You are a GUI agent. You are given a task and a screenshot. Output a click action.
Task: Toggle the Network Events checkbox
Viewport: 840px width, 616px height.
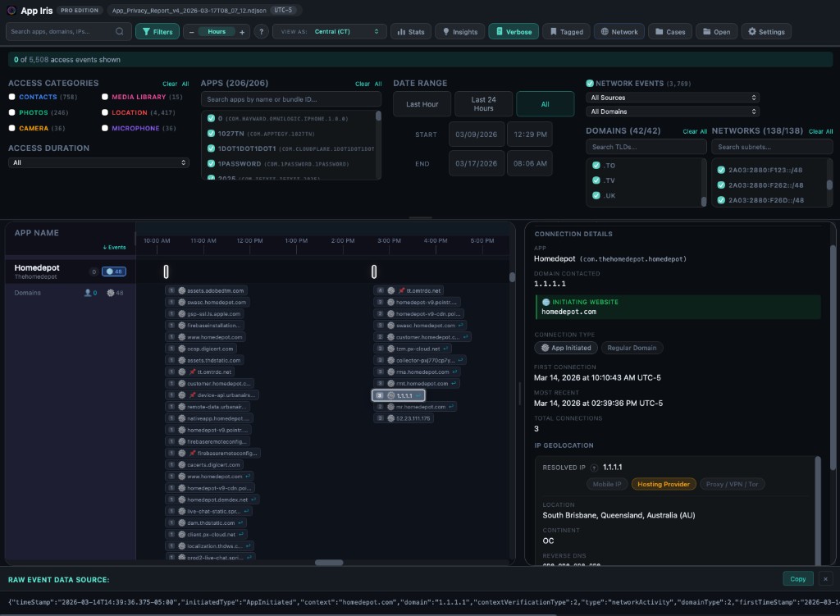coord(590,83)
